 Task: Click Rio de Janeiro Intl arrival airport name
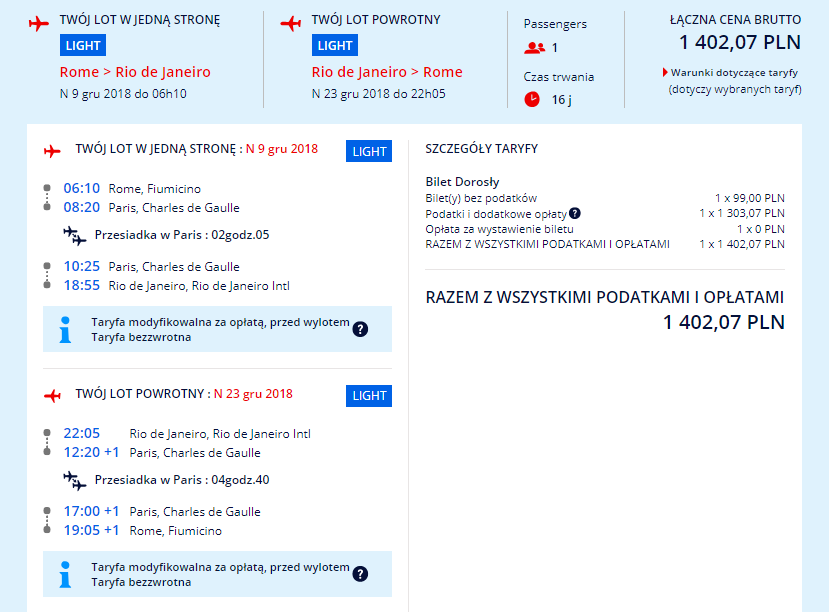click(199, 286)
